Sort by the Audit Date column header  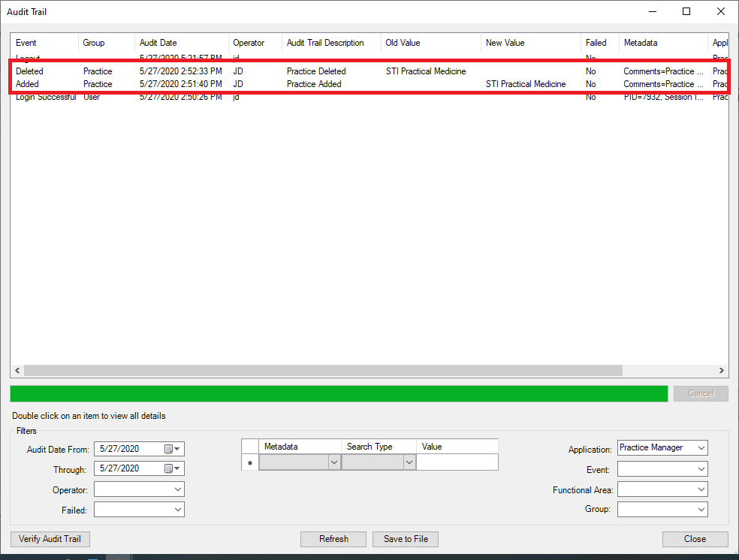pos(180,43)
